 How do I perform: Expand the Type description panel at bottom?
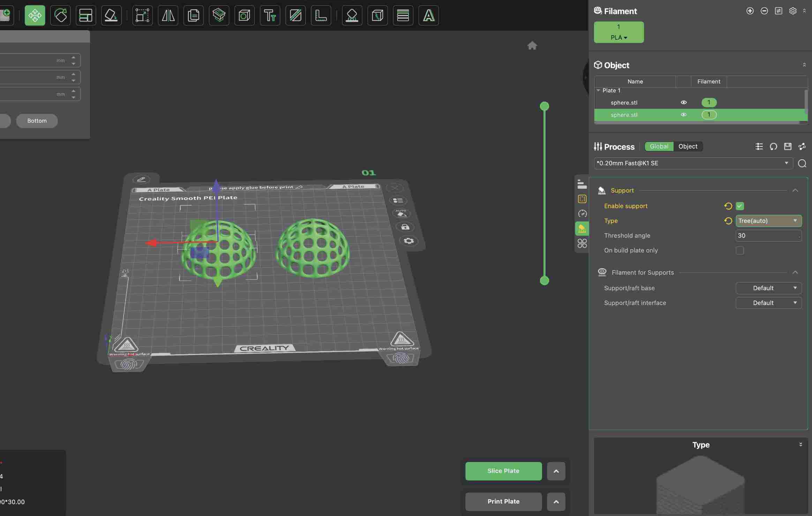[800, 445]
